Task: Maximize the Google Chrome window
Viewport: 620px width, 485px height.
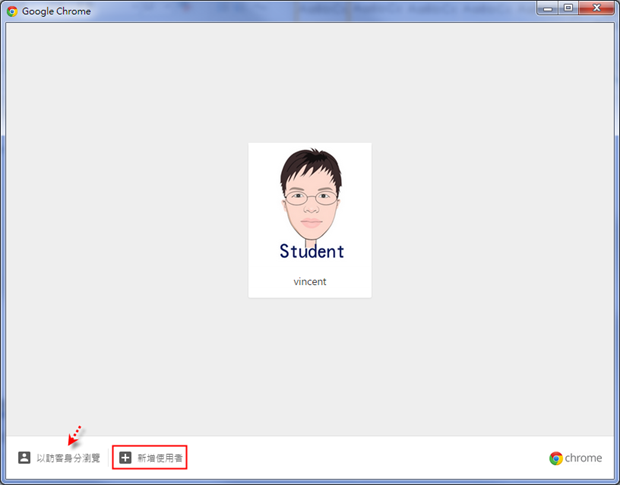Action: 568,8
